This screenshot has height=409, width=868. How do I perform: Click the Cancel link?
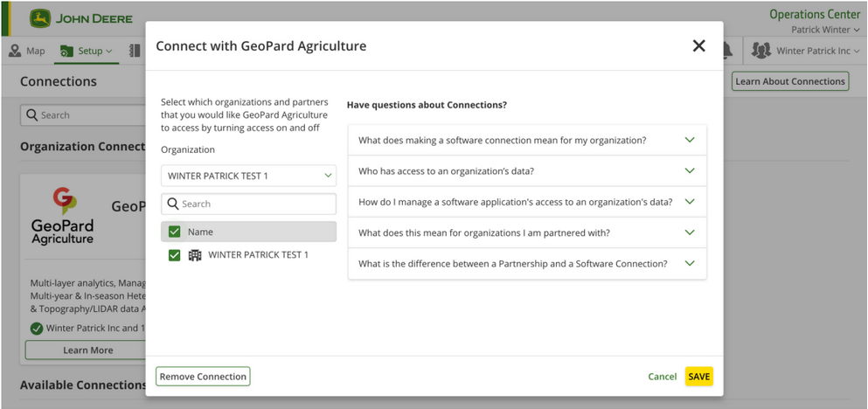point(662,377)
